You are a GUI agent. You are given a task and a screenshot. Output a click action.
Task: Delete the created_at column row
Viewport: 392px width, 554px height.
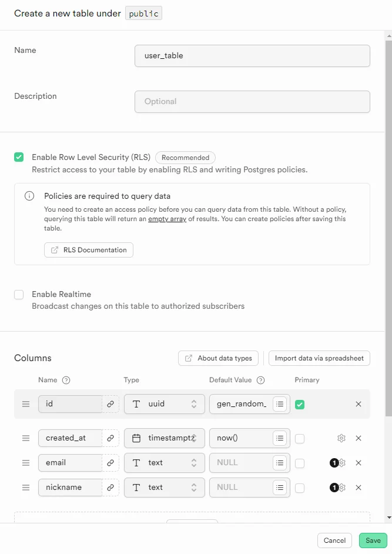click(359, 438)
